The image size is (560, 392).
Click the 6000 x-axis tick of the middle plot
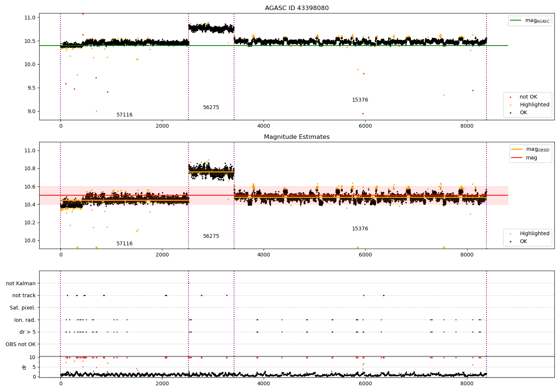[365, 255]
